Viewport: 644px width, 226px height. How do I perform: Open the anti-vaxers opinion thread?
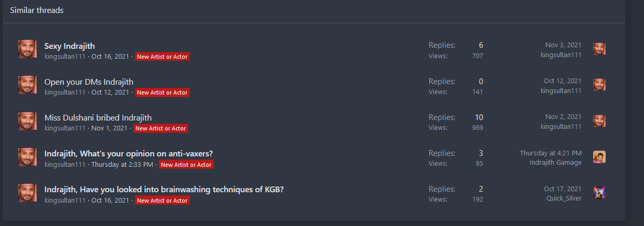point(129,153)
